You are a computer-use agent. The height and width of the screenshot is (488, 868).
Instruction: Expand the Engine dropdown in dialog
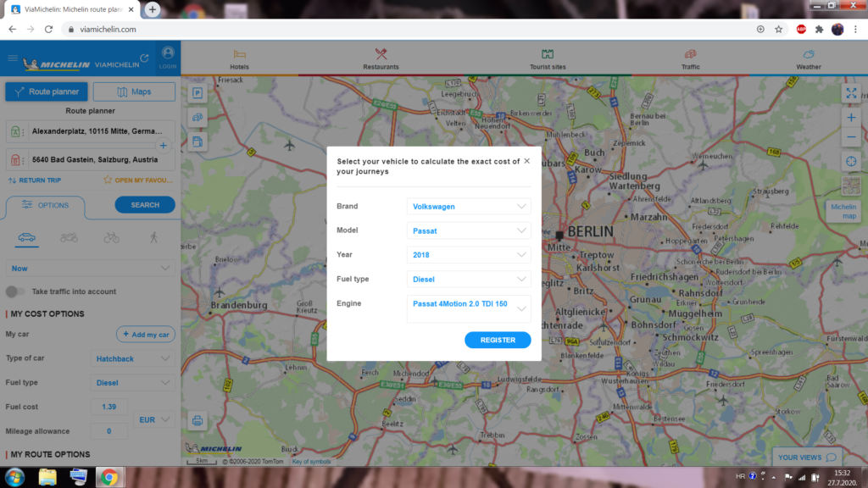pyautogui.click(x=469, y=308)
